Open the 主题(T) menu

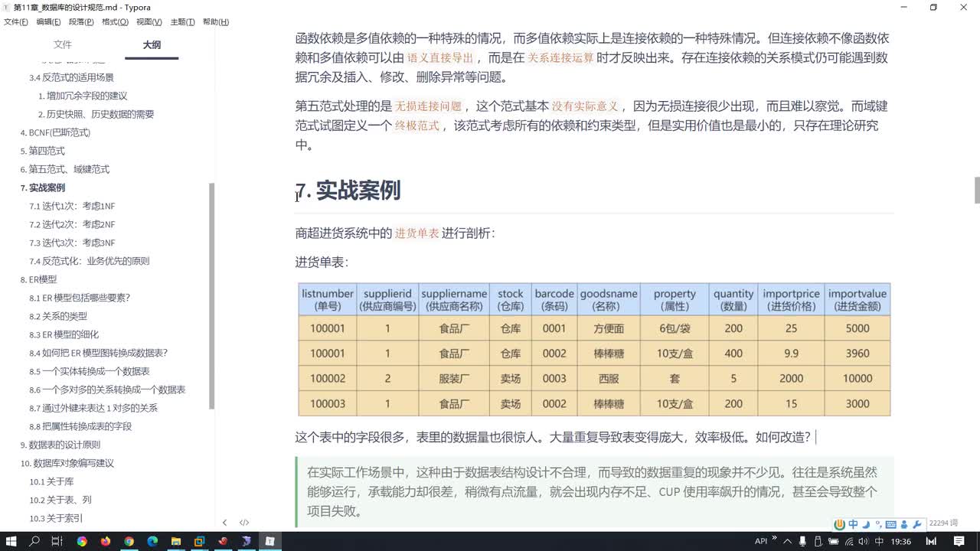[182, 22]
